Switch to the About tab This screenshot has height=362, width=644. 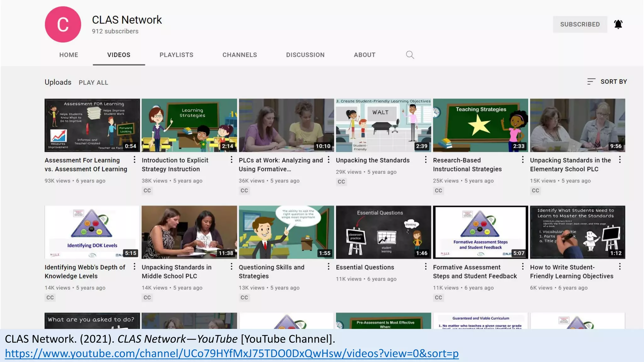(x=364, y=55)
